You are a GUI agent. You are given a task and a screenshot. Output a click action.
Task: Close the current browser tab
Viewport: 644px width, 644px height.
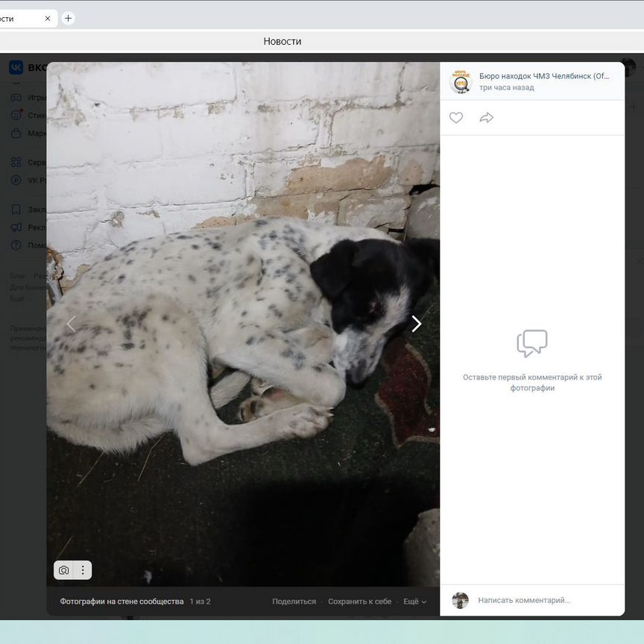pos(48,19)
